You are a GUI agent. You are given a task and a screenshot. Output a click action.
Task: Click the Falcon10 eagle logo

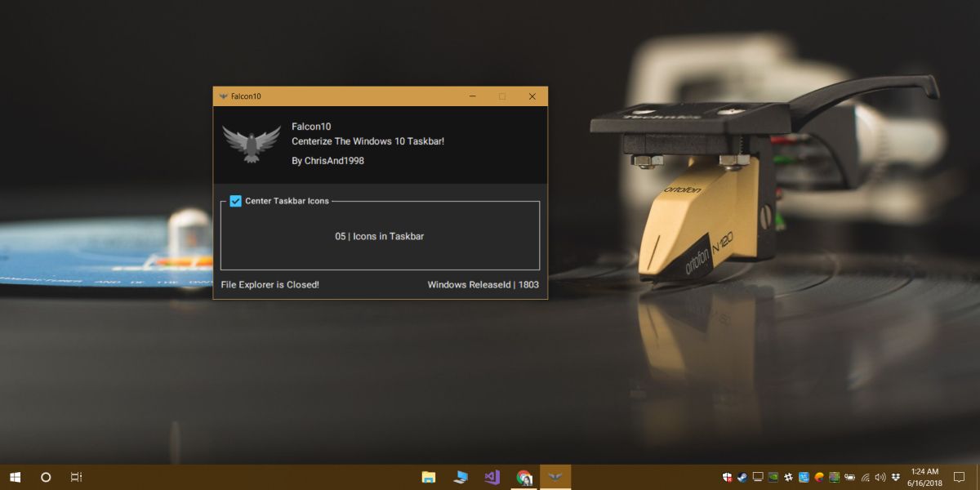[252, 143]
